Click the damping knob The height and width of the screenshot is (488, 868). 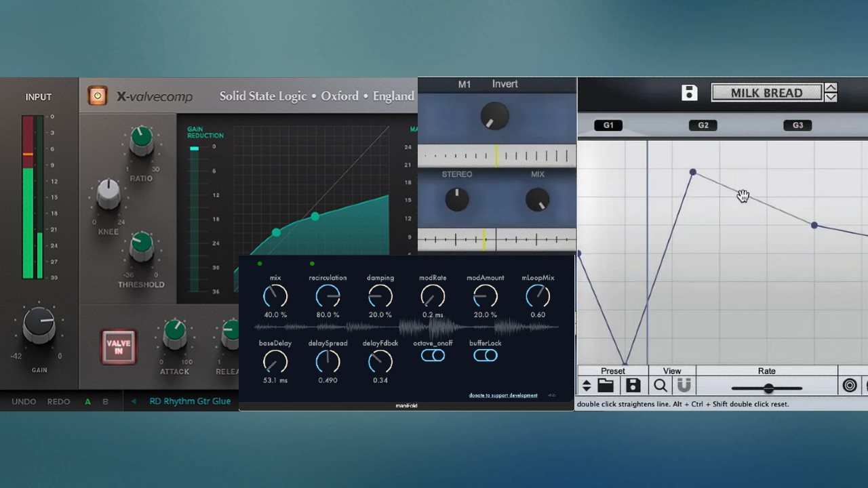(x=380, y=296)
